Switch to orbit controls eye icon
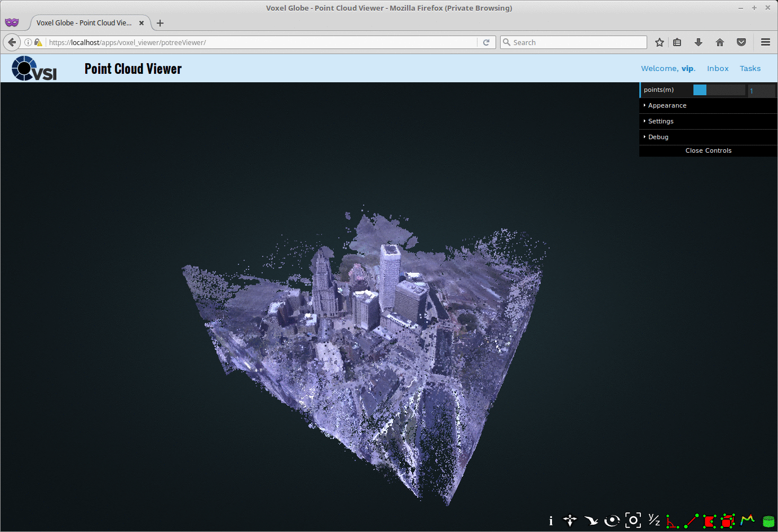The height and width of the screenshot is (532, 778). 612,521
